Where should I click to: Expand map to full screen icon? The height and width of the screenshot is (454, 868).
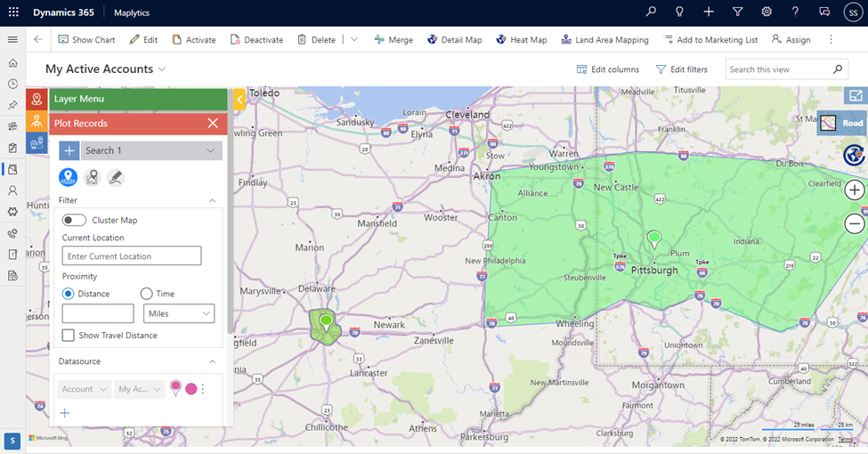(x=856, y=96)
